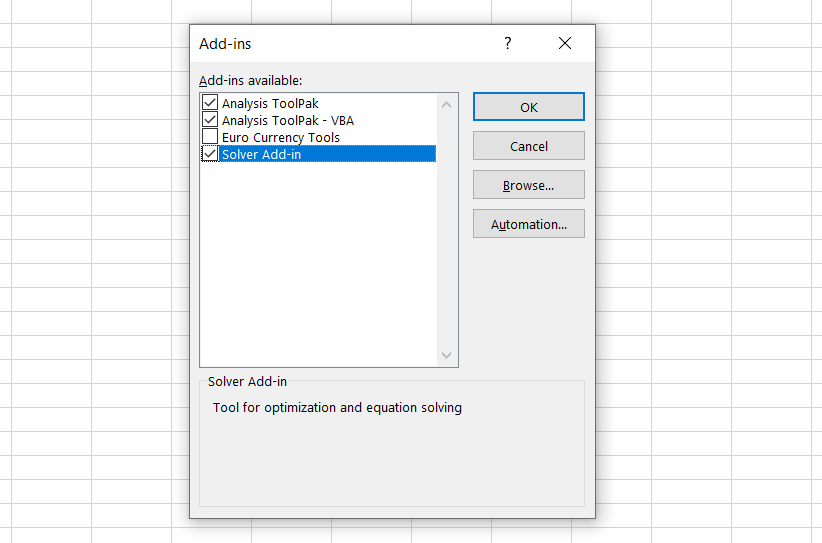Disable the Solver Add-in checkbox

pos(210,154)
